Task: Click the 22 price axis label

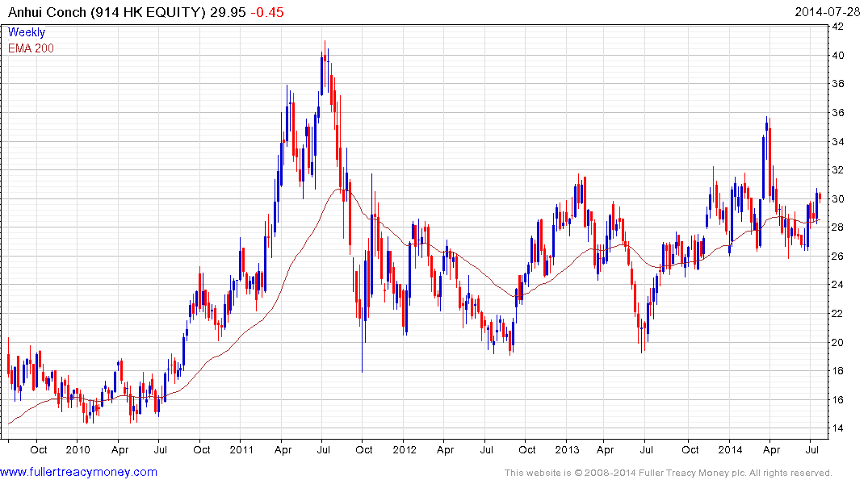Action: (x=838, y=314)
